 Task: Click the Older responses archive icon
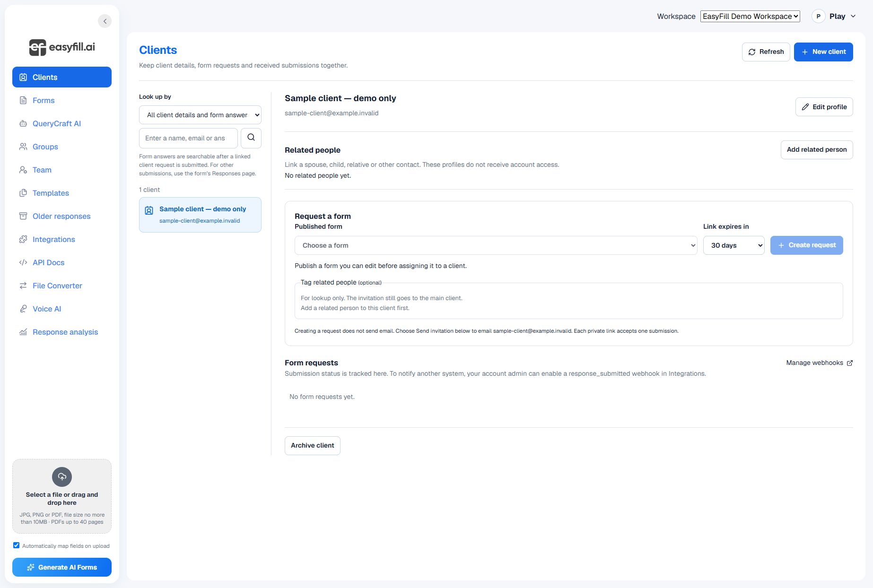23,216
